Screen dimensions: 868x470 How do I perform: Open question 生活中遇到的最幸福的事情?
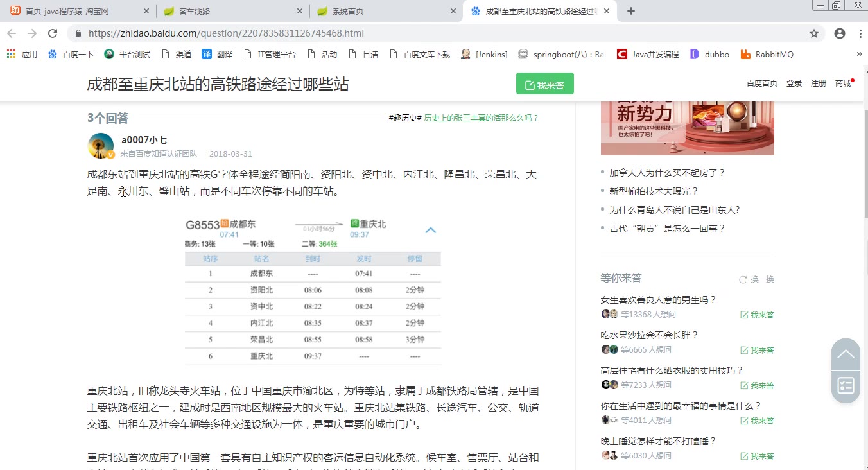681,406
